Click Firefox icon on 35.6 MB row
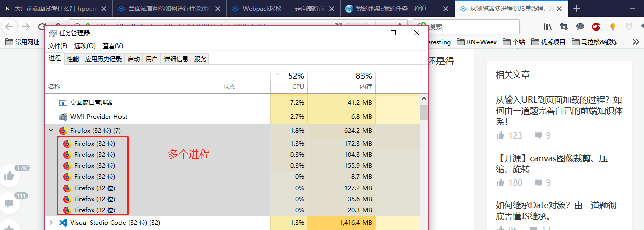This screenshot has width=644, height=230. (x=67, y=199)
